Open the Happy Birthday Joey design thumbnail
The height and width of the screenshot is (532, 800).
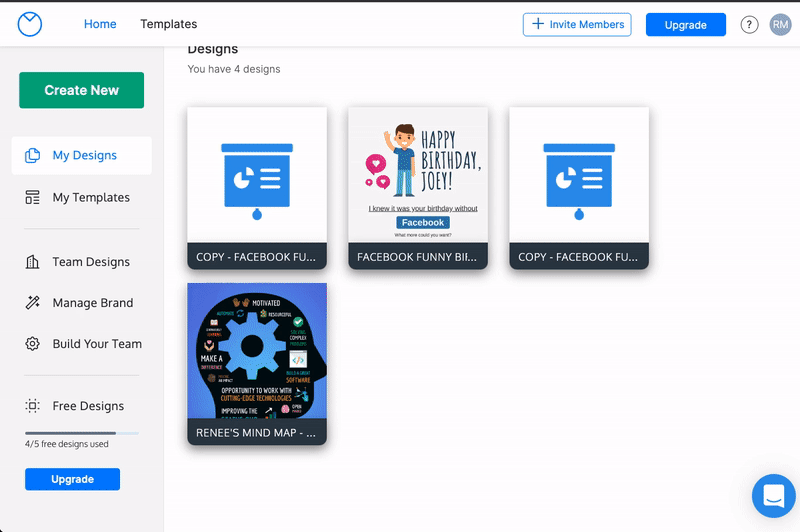(x=418, y=175)
